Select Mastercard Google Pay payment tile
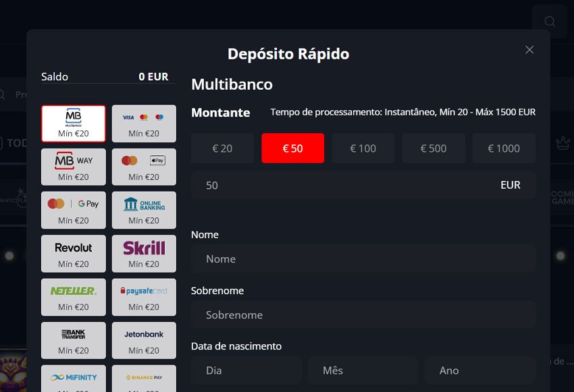The image size is (574, 392). click(x=74, y=210)
